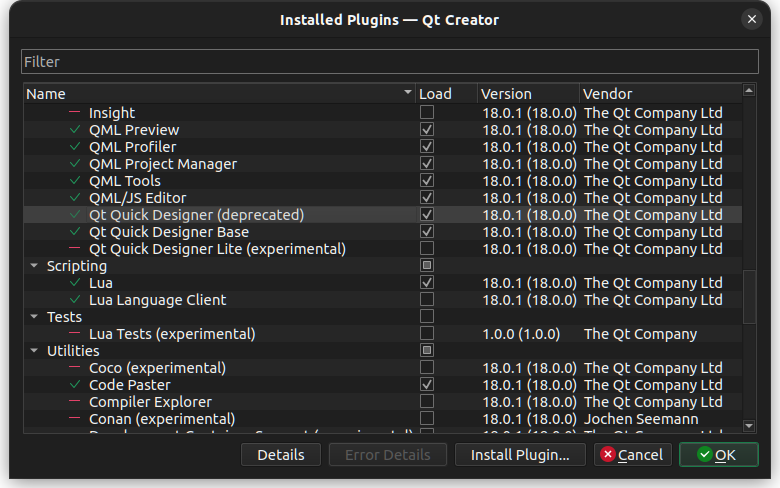Click the green checkmark icon beside Lua Language Client
Image resolution: width=780 pixels, height=488 pixels.
(75, 299)
